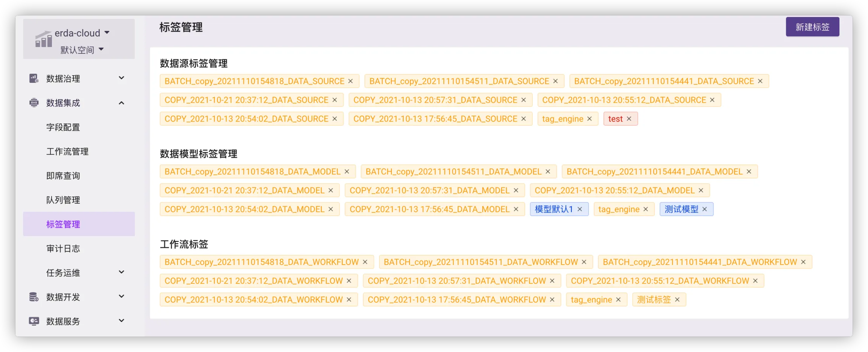Collapse the 数据集成 menu section

pyautogui.click(x=121, y=103)
